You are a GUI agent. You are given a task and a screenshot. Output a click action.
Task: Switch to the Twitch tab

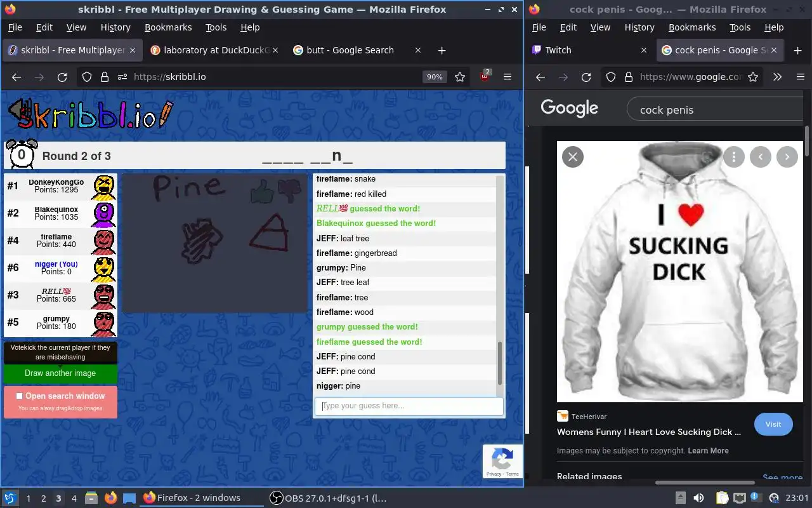tap(589, 50)
